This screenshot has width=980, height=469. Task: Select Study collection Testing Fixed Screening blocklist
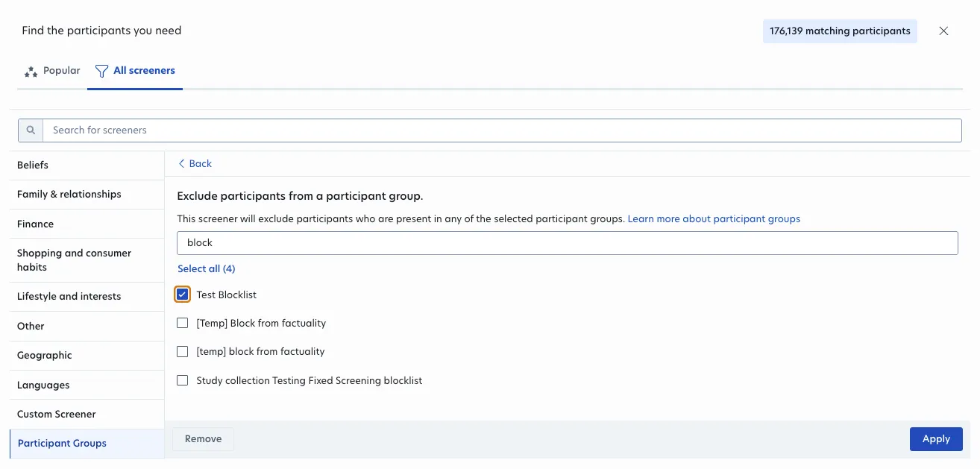pyautogui.click(x=182, y=380)
